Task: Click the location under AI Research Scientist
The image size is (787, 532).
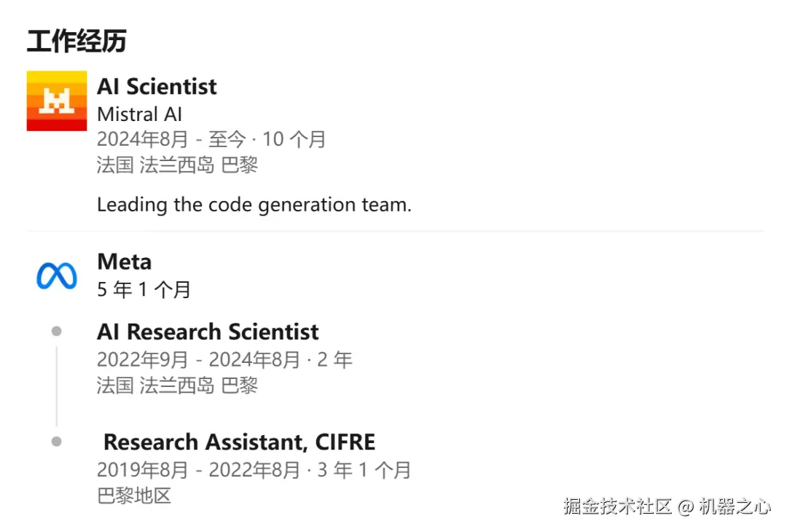Action: pos(177,385)
